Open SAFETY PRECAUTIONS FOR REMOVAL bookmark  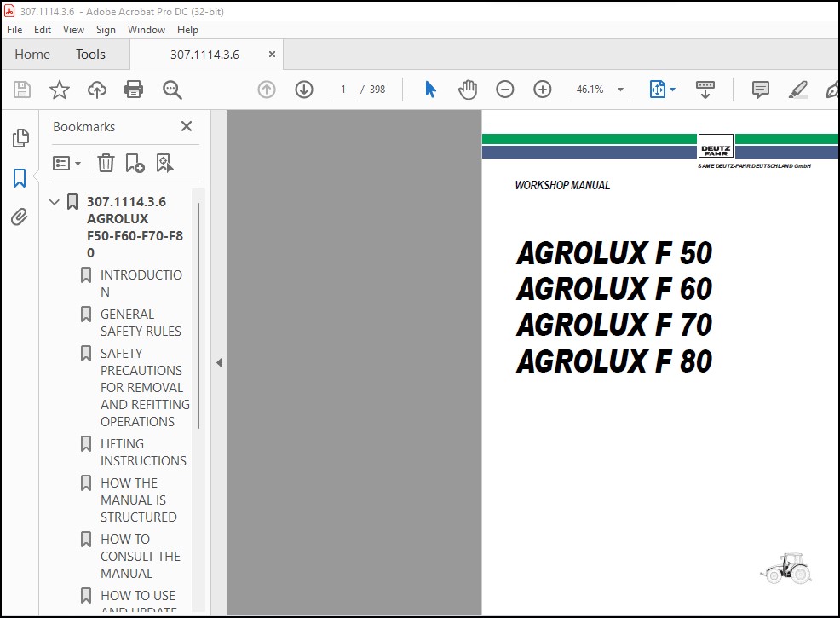[x=145, y=388]
